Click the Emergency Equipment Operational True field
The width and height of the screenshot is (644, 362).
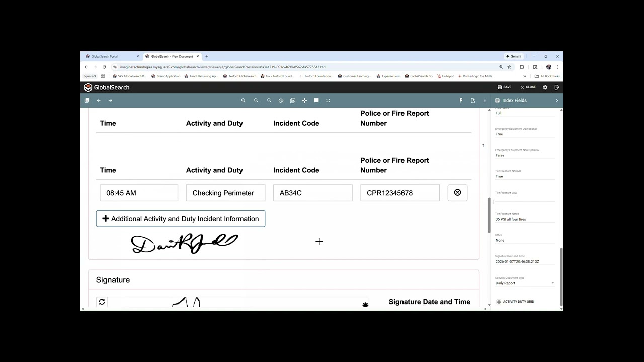525,134
